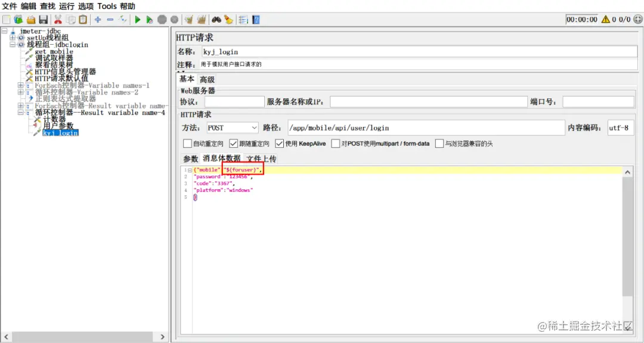
Task: Open the templates toolbar icon
Action: (x=18, y=19)
